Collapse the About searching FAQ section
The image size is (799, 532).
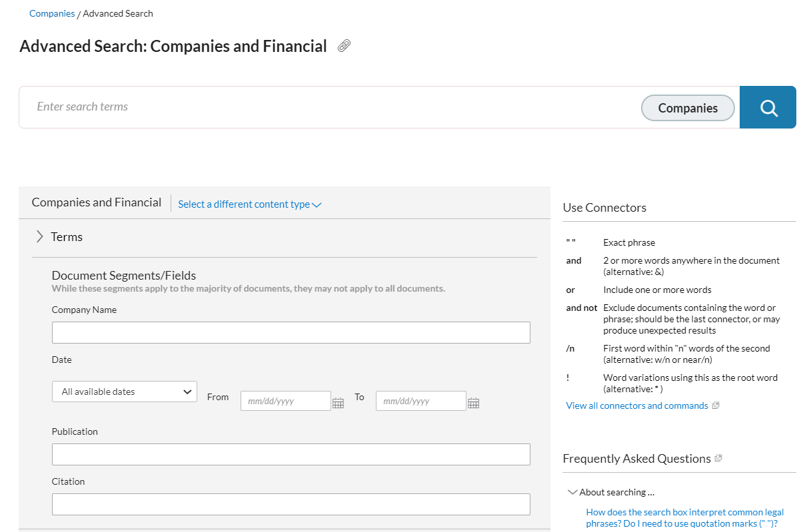(x=572, y=492)
